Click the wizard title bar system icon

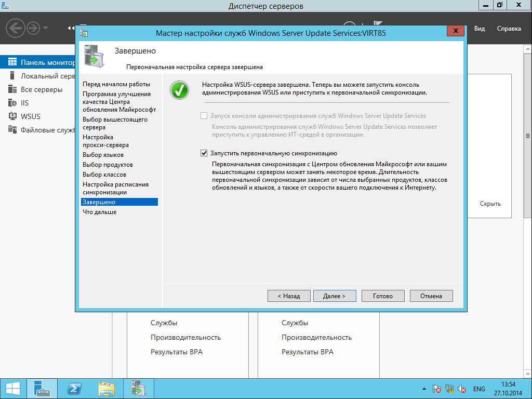coord(84,33)
